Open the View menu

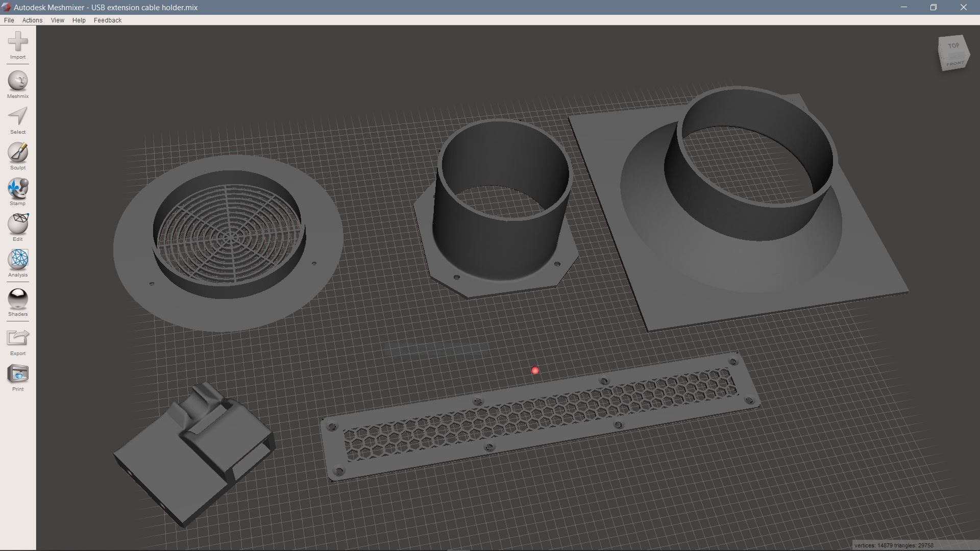[57, 20]
